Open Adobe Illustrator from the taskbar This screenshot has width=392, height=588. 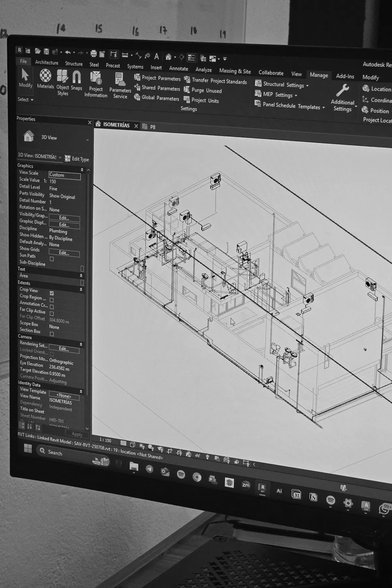coord(279,491)
